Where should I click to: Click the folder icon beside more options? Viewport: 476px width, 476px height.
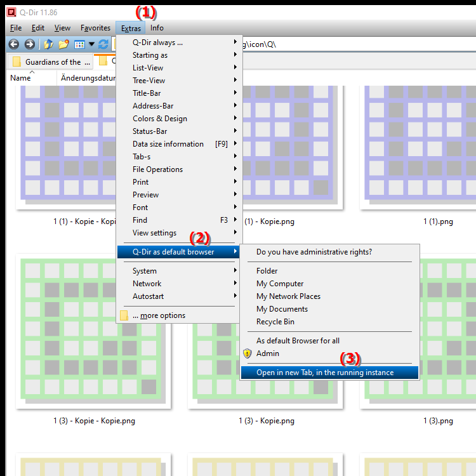(124, 315)
